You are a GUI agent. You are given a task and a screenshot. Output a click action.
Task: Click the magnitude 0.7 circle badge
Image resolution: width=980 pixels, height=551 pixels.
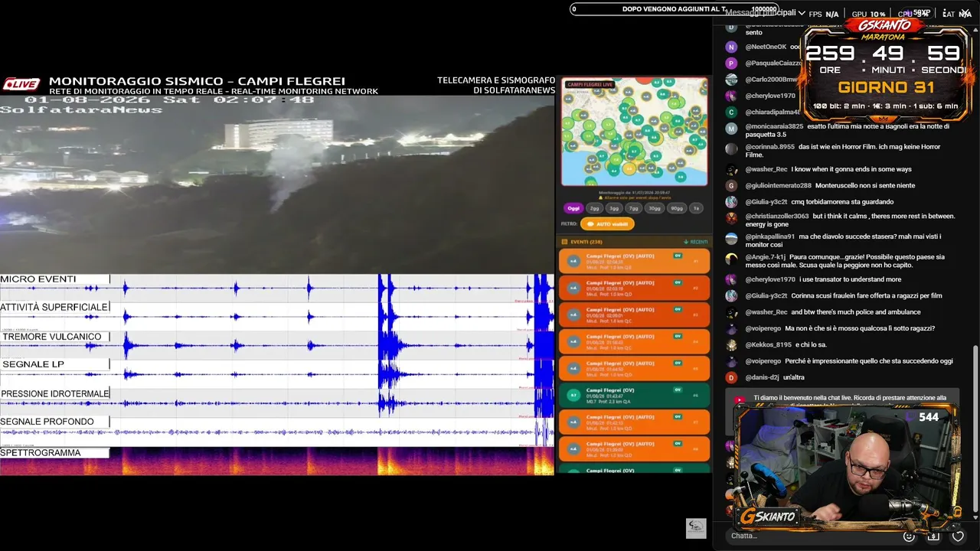click(573, 395)
